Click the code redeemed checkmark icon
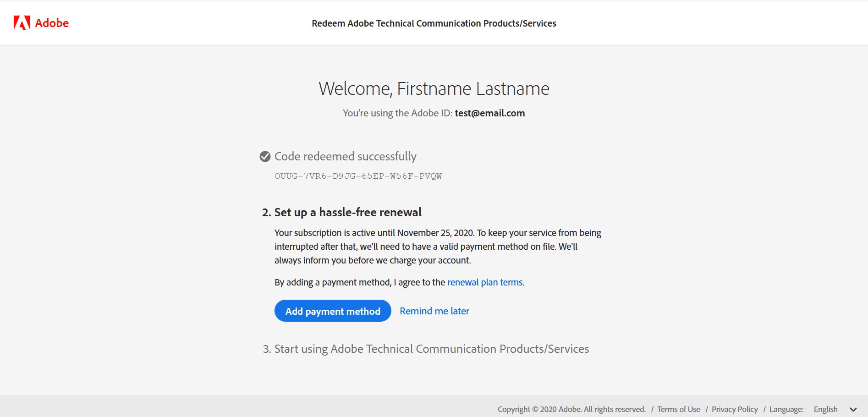The width and height of the screenshot is (868, 417). click(x=265, y=157)
